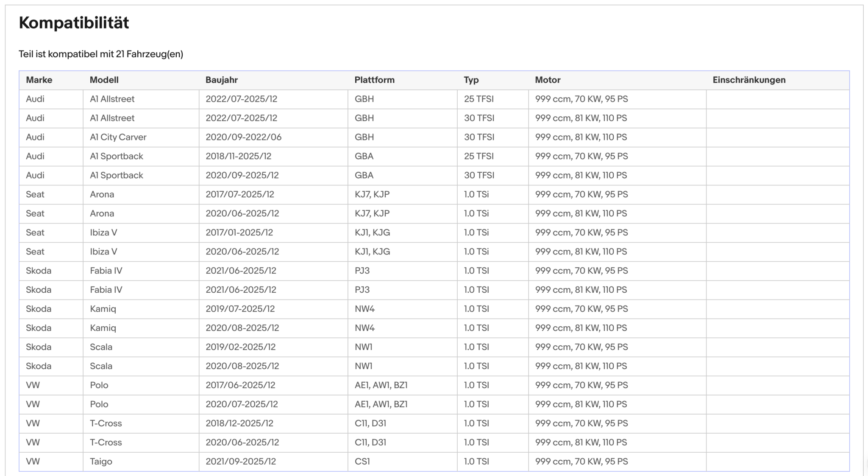Click '30 TFSI' in the A1 City Carver row
The width and height of the screenshot is (868, 476).
click(479, 137)
